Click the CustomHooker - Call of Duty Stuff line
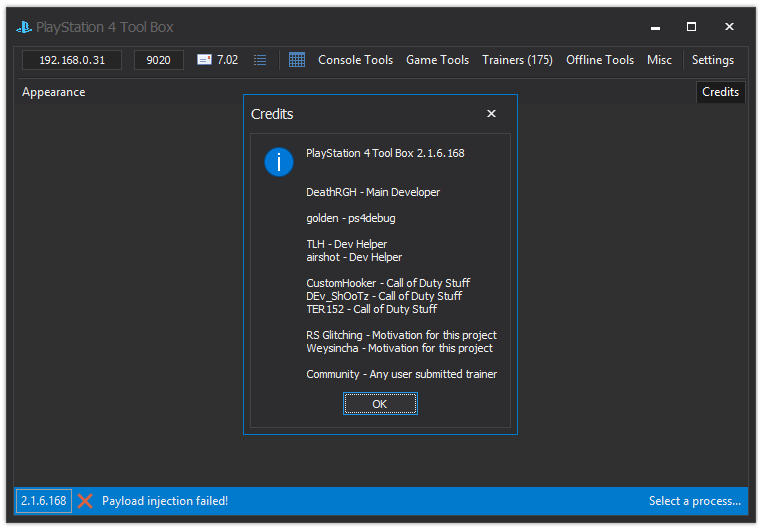The image size is (758, 530). tap(388, 283)
